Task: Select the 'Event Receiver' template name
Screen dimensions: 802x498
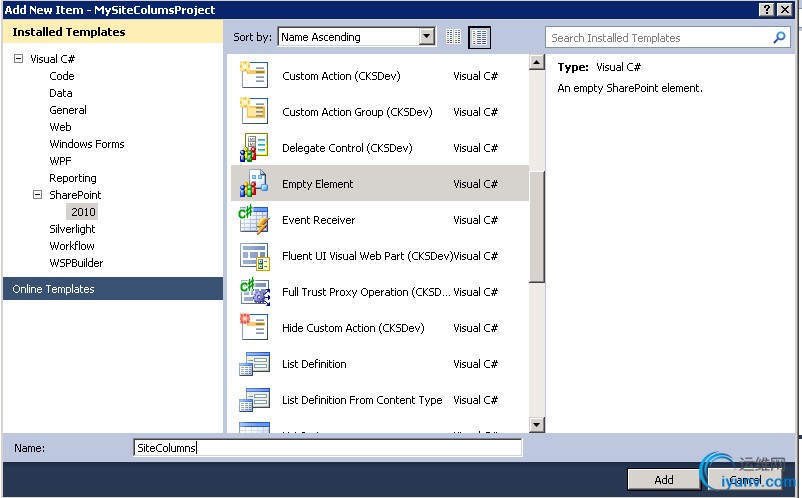Action: click(318, 220)
